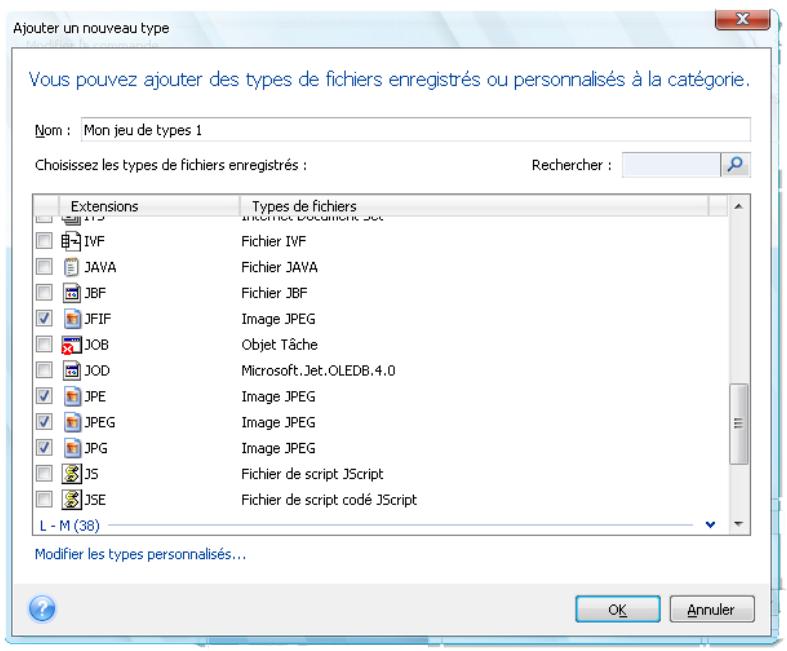Click Image JPEG text in JFIF row
Viewport: 787px width, 651px height.
(279, 319)
